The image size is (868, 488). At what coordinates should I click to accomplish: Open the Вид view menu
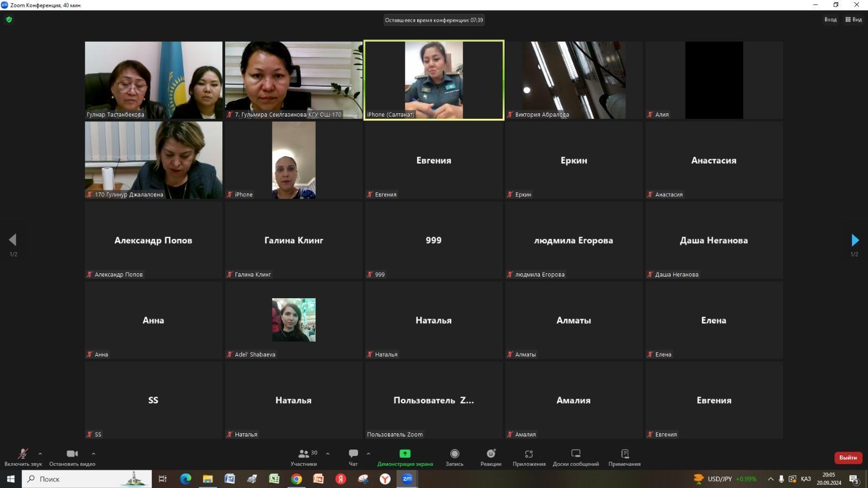853,20
